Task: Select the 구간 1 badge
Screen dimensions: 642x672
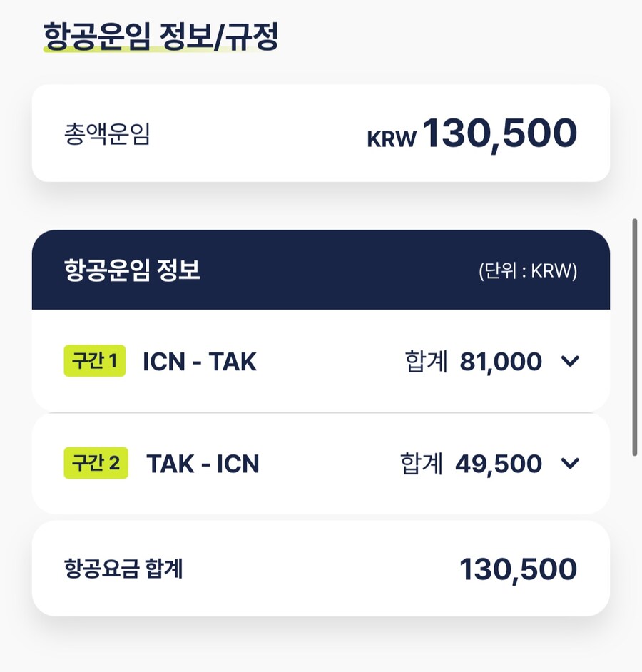Action: coord(95,362)
